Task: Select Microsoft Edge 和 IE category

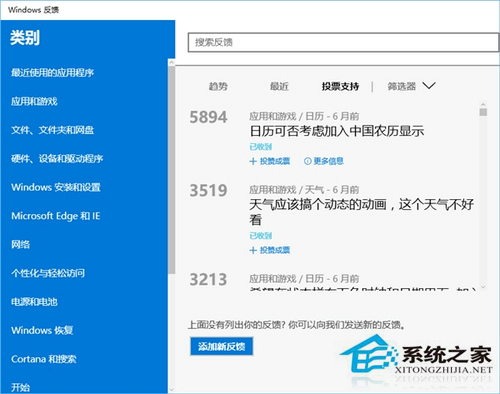Action: coord(56,216)
